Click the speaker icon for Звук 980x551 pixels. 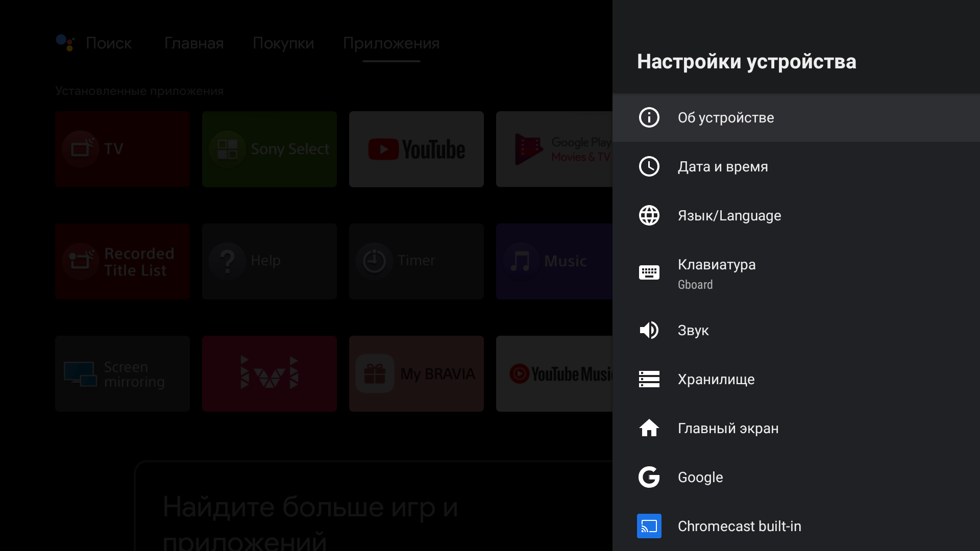649,330
